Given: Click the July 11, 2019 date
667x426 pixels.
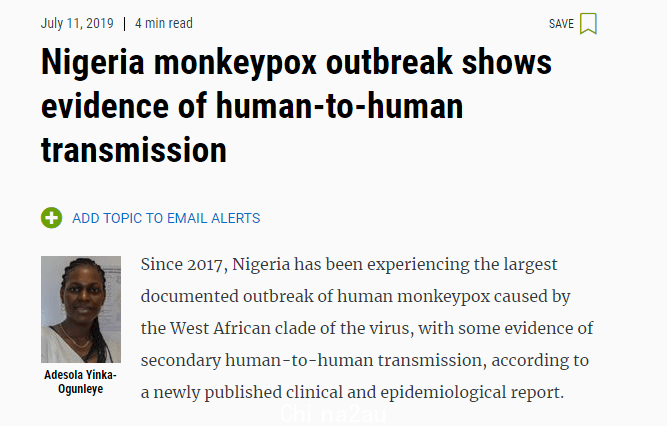Looking at the screenshot, I should [x=77, y=23].
